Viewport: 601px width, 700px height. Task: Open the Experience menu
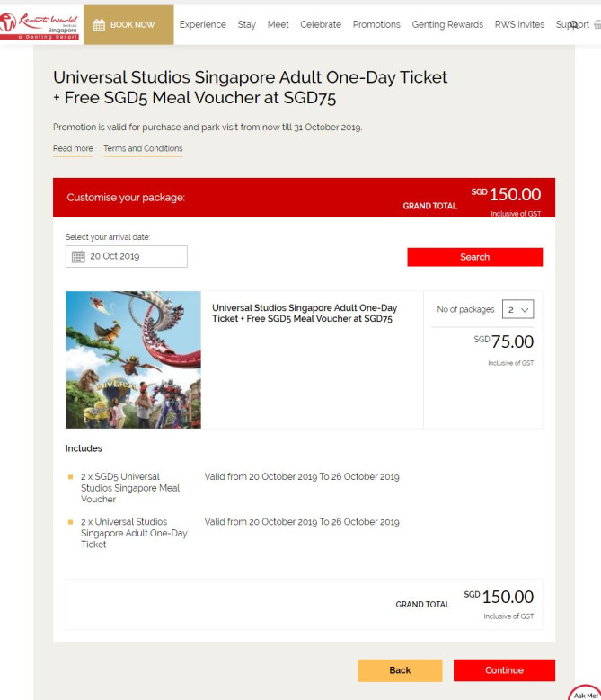(202, 25)
